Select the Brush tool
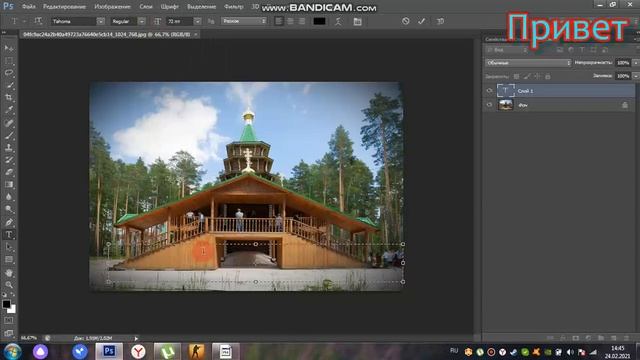Viewport: 640px width, 360px height. [x=9, y=135]
